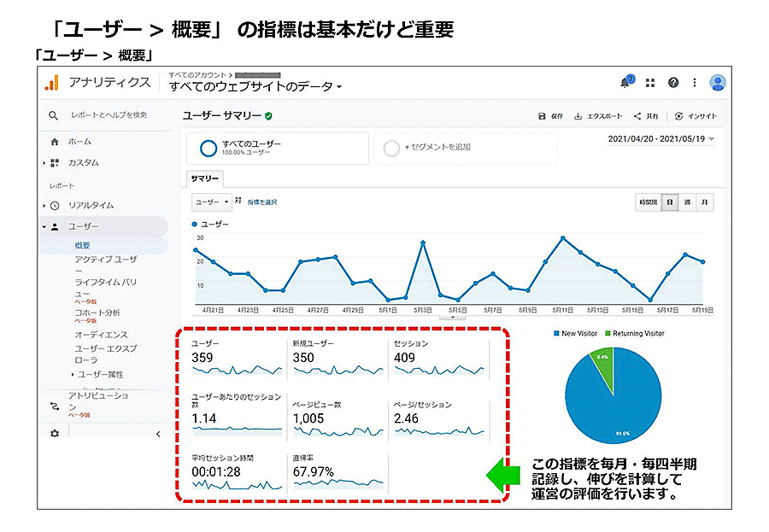Click the 指標を選択 link
769x532 pixels.
pyautogui.click(x=261, y=202)
